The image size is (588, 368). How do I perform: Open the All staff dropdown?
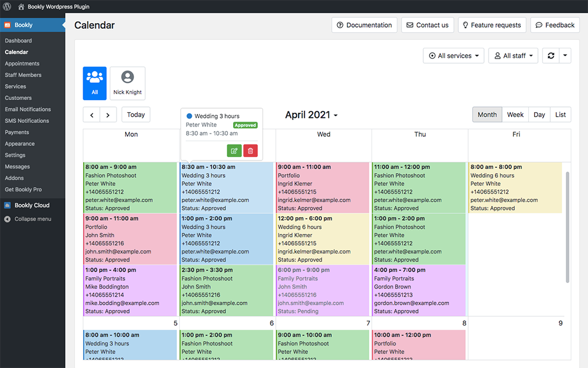(x=513, y=56)
